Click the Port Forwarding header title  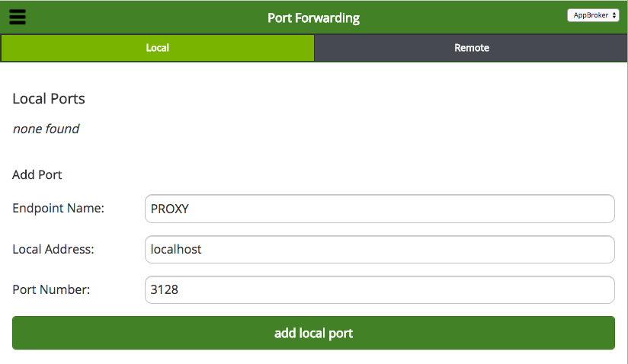pyautogui.click(x=313, y=18)
